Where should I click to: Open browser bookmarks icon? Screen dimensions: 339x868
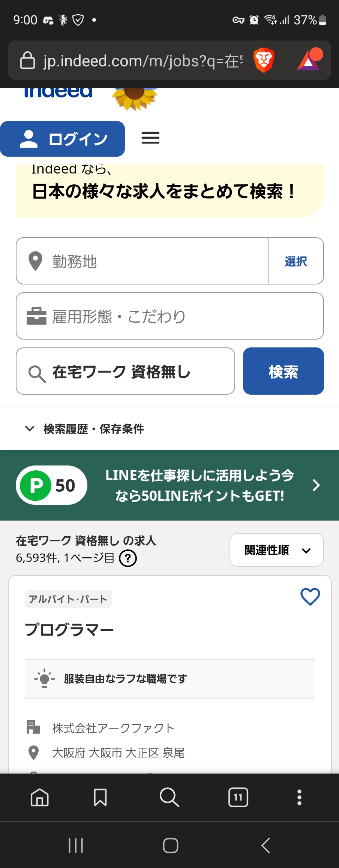tap(100, 797)
